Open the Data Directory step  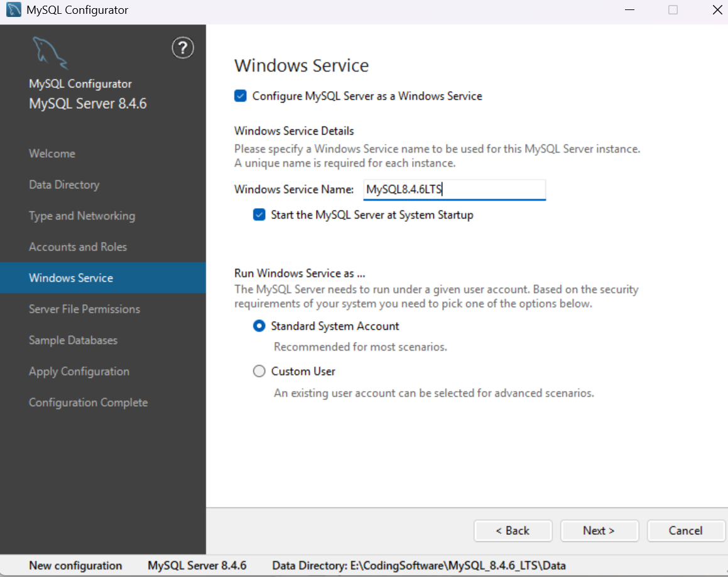coord(63,184)
